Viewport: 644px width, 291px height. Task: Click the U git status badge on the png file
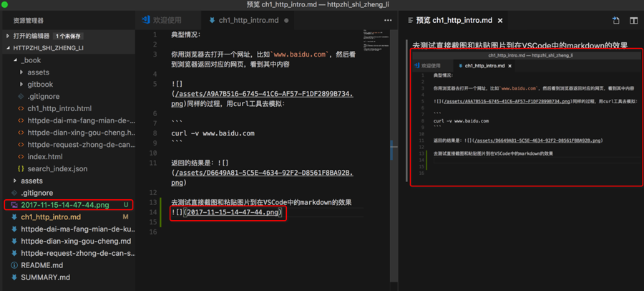point(126,204)
